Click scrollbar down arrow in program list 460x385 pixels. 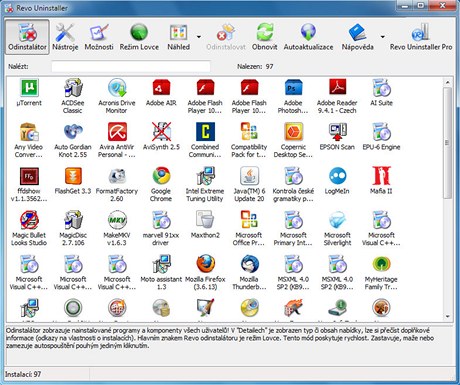click(448, 317)
